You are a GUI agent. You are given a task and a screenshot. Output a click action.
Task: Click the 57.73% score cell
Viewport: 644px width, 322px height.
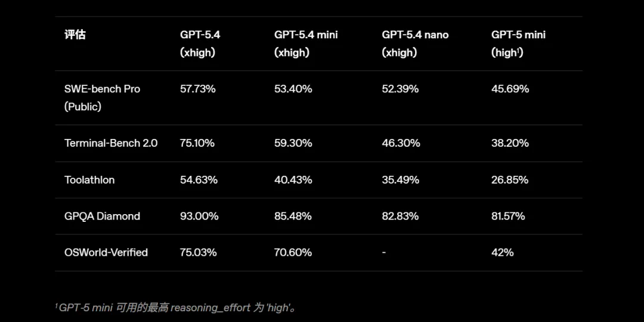point(197,89)
